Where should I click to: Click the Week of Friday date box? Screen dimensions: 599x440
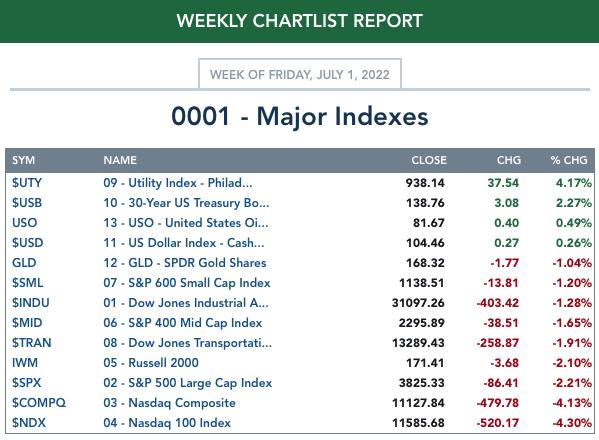[300, 74]
